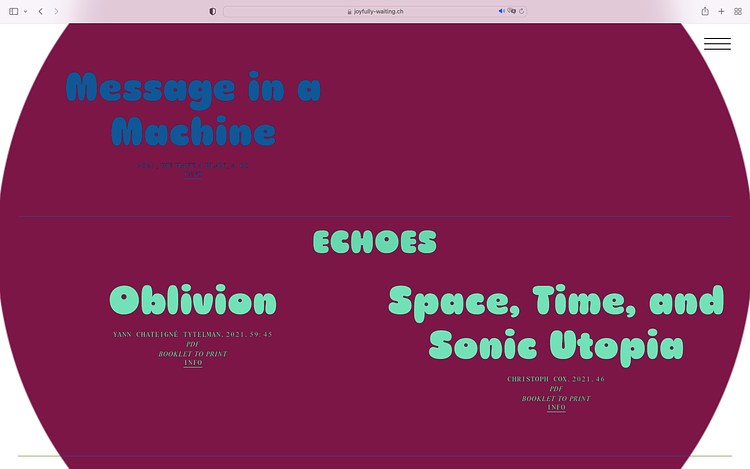750x469 pixels.
Task: Mute the tab audio speaker icon
Action: [501, 11]
